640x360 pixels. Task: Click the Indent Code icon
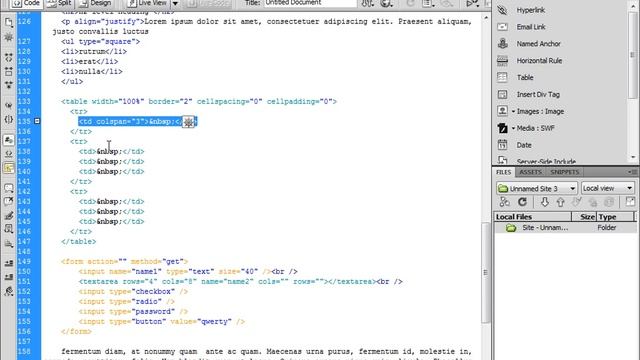click(x=9, y=264)
